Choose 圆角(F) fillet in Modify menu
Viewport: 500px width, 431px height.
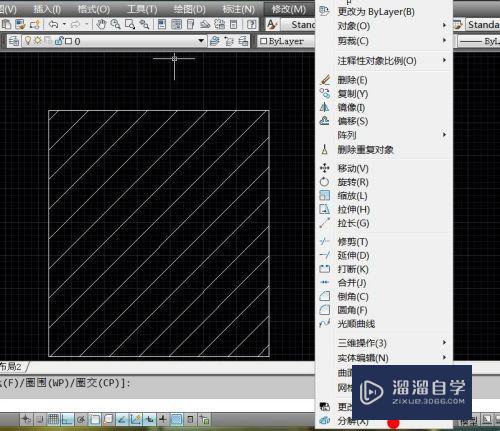click(x=383, y=310)
